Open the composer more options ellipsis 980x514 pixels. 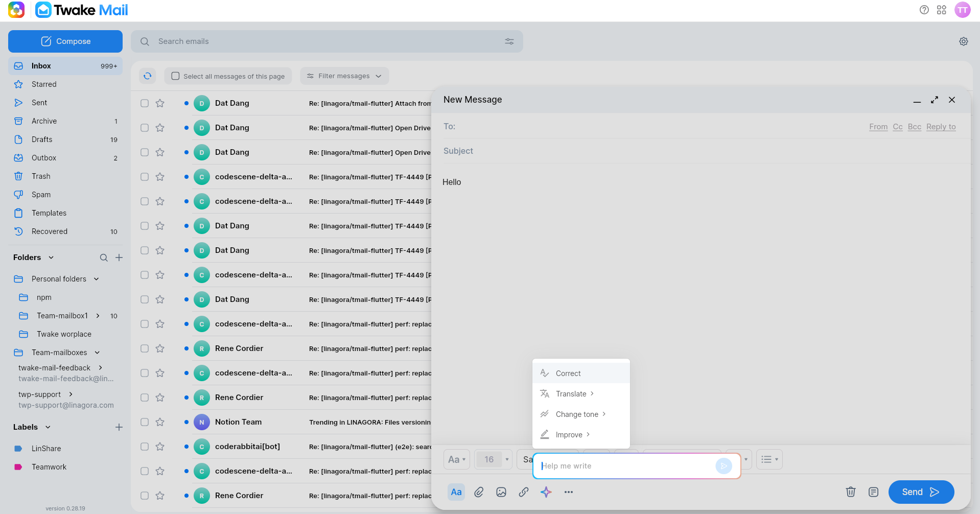click(x=569, y=492)
